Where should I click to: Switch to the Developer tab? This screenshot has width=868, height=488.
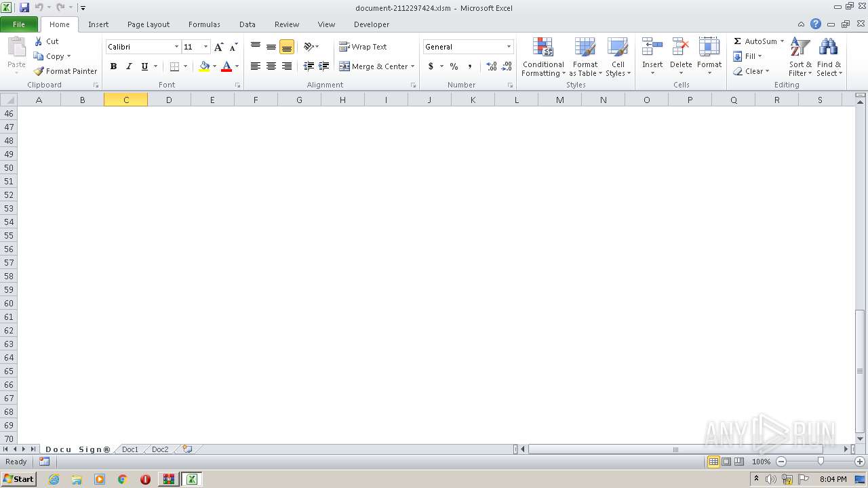(372, 24)
